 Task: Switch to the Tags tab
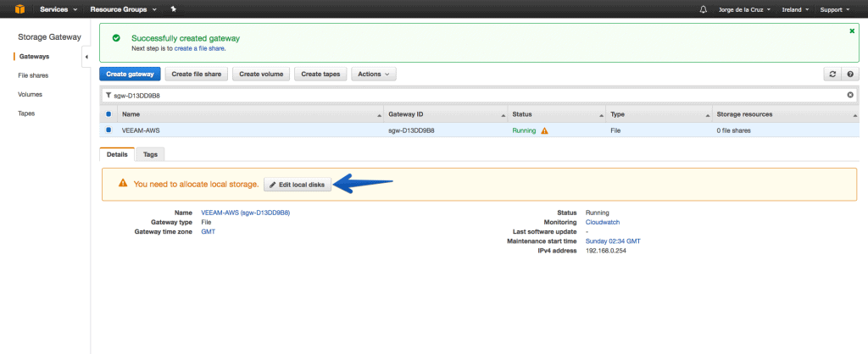coord(151,154)
